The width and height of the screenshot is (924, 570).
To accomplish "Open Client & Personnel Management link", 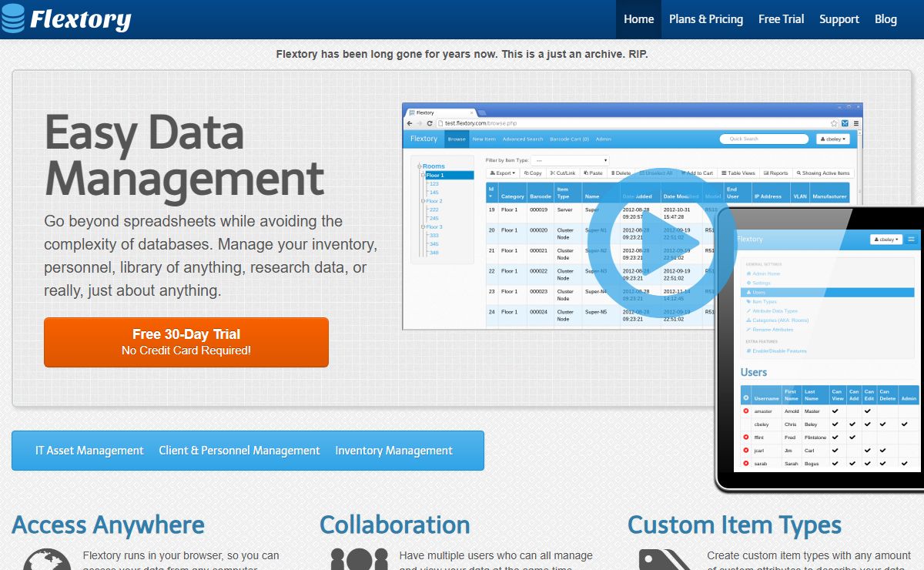I will [x=239, y=451].
